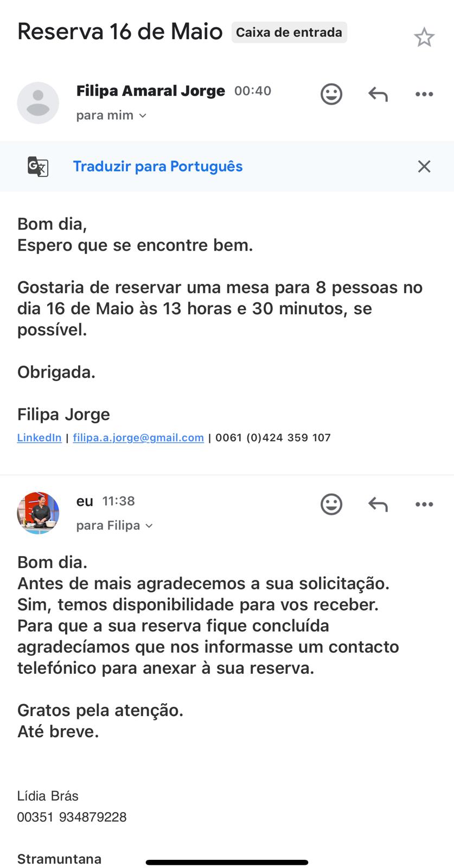
Task: Tap Filipa's sender avatar
Action: 38,103
